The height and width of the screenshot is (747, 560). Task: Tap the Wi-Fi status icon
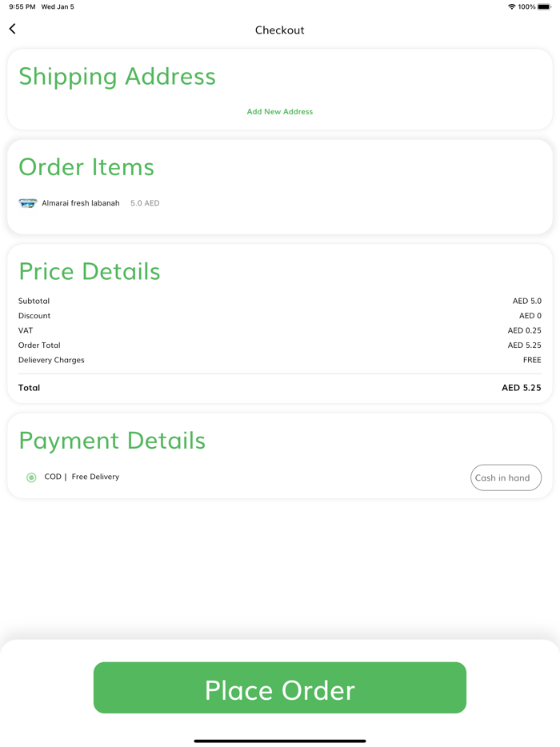pos(511,7)
